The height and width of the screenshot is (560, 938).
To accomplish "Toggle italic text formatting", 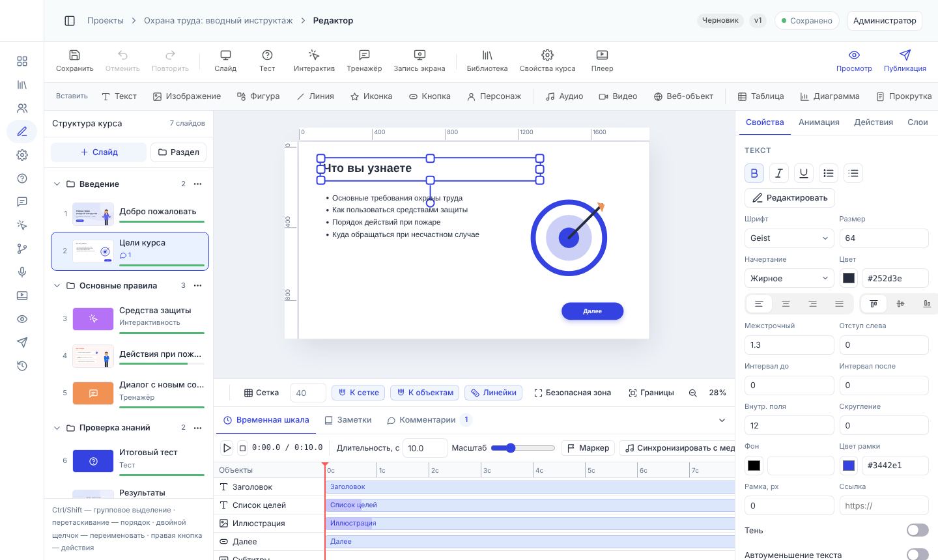I will 779,173.
